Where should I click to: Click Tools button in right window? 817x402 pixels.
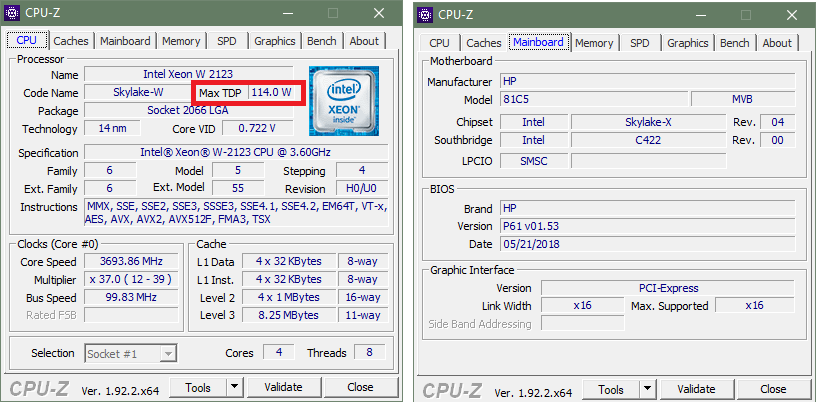tap(611, 389)
